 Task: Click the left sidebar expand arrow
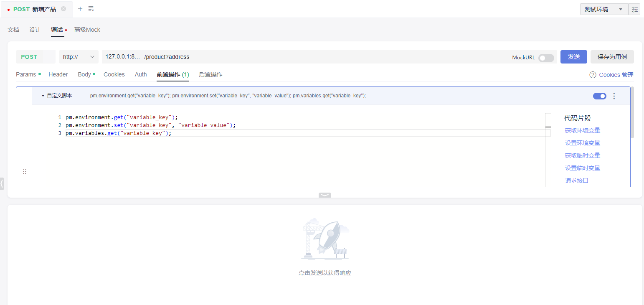(2, 183)
